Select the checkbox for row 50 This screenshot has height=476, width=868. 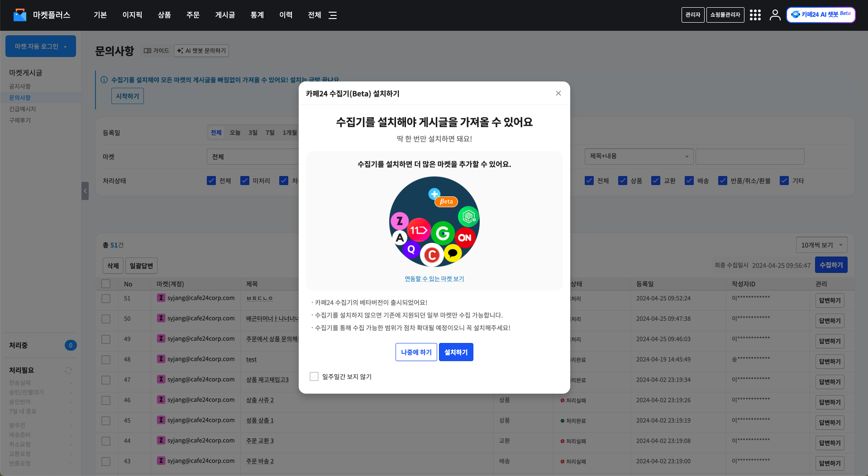click(x=106, y=319)
